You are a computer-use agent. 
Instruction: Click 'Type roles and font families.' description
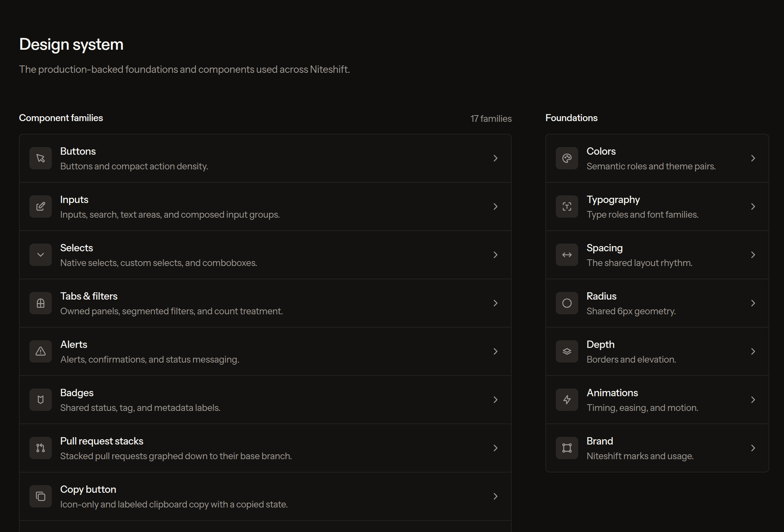643,215
